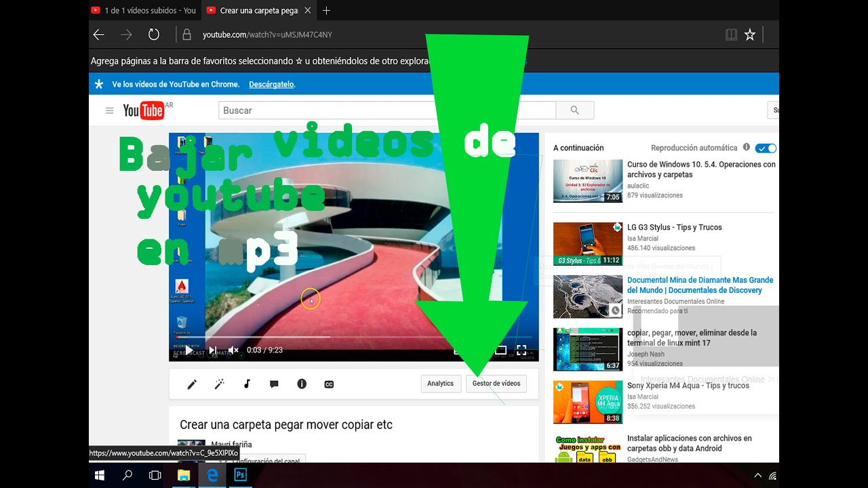Open File Explorer from the taskbar
868x488 pixels.
click(184, 476)
